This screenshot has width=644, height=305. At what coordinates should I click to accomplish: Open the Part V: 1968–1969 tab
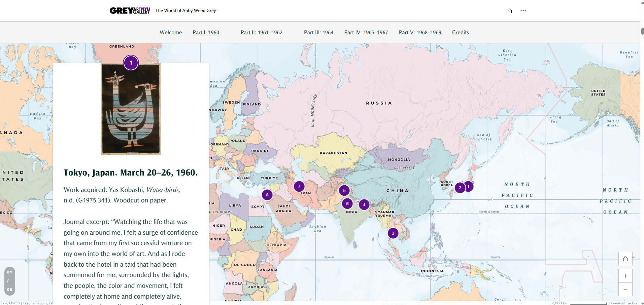tap(420, 33)
